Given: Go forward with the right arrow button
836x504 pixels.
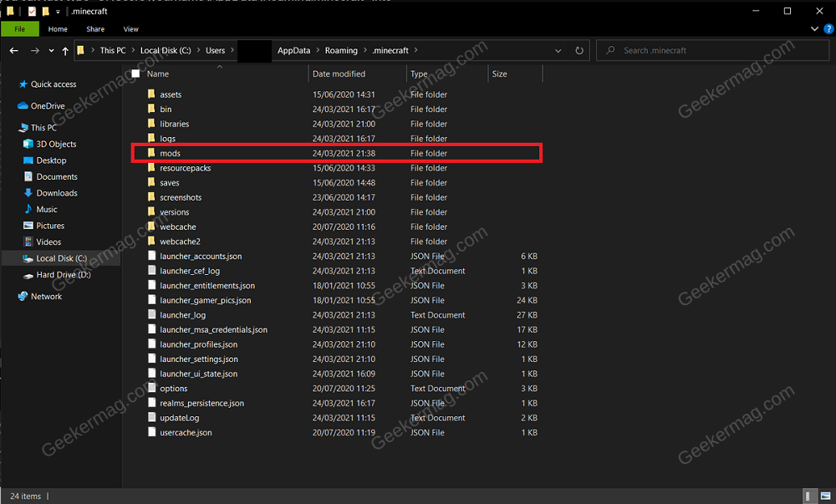Looking at the screenshot, I should pyautogui.click(x=34, y=51).
